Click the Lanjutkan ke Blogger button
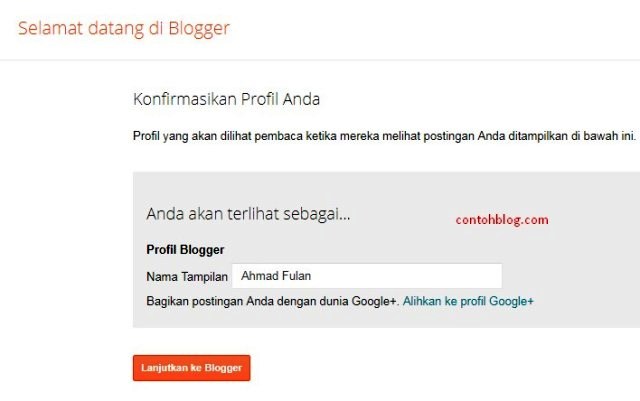Viewport: 640px width, 401px height. pos(191,368)
